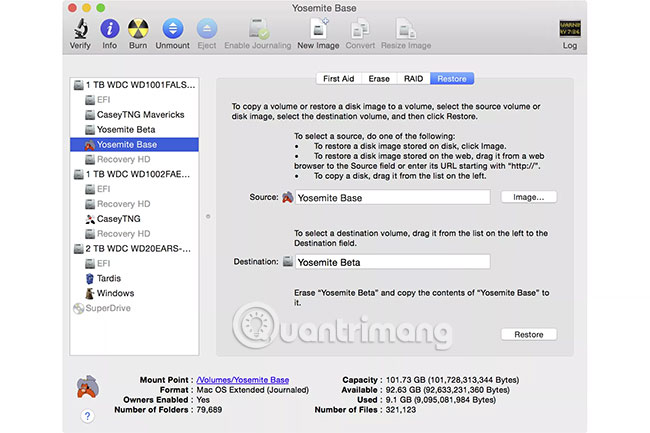Screen dimensions: 650x433
Task: Select the Tardis volume
Action: [134, 278]
